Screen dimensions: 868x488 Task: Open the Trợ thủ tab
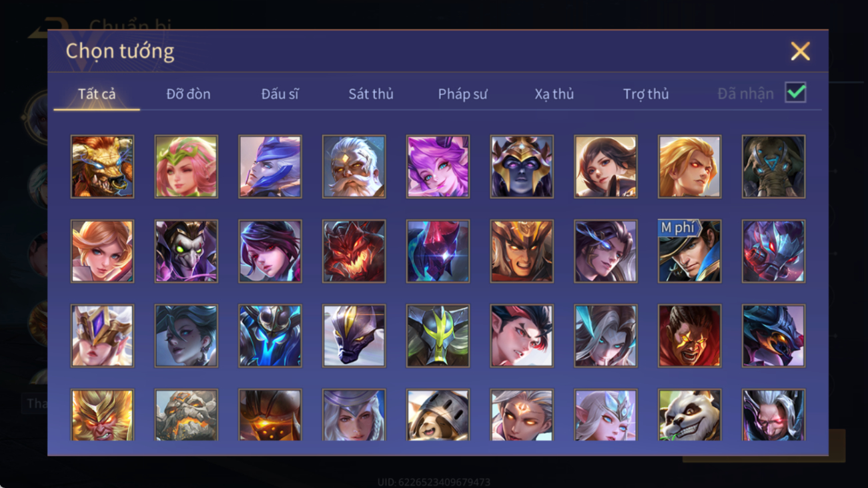(646, 94)
